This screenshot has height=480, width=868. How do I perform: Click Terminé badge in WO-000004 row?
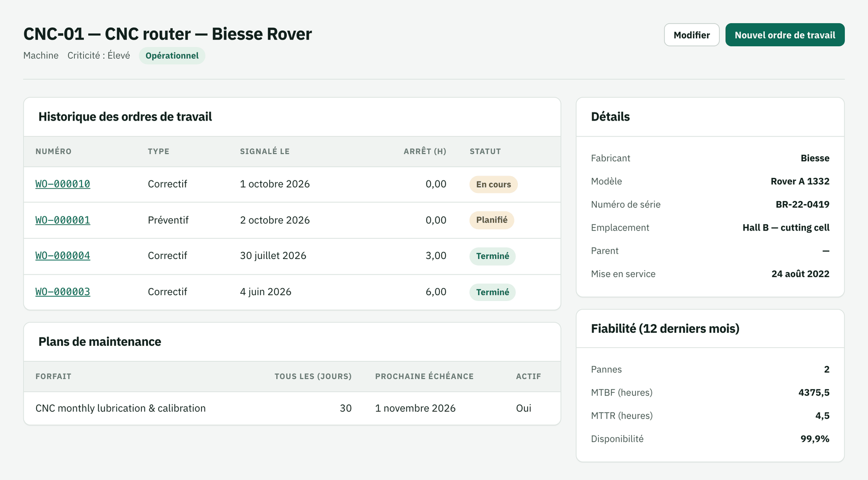[x=492, y=256]
